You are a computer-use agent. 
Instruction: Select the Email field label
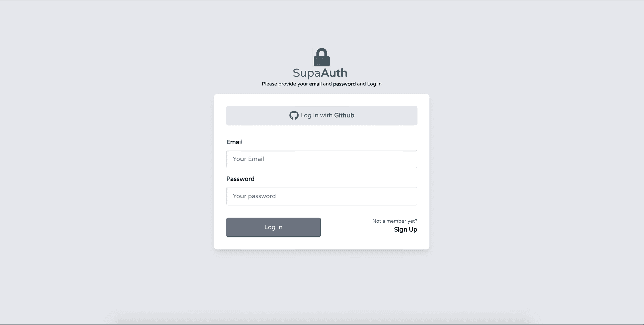point(234,142)
